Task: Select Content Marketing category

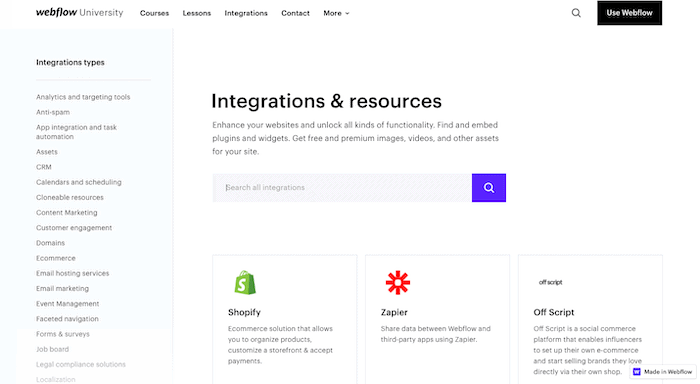Action: (67, 213)
